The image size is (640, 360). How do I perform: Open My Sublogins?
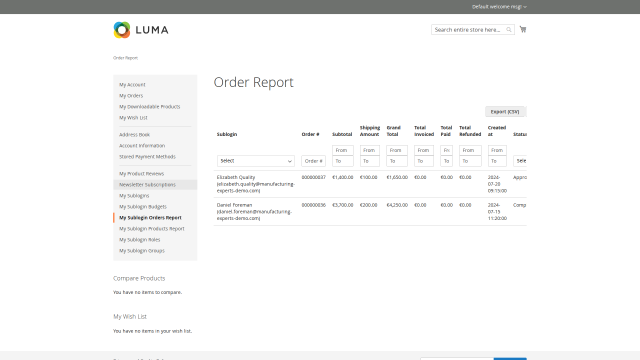[134, 196]
